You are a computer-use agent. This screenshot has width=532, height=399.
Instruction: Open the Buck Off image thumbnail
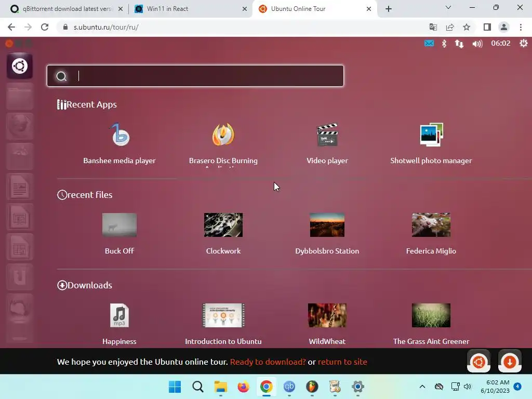click(x=119, y=225)
